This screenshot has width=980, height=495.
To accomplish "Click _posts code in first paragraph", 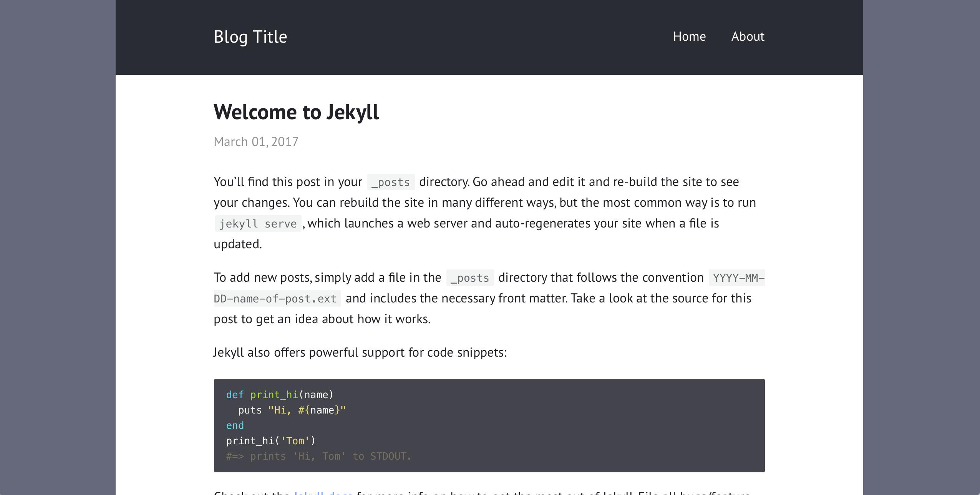I will coord(391,182).
